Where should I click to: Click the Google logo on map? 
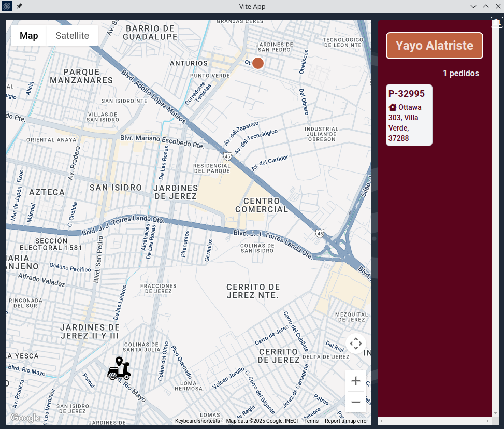pos(25,418)
